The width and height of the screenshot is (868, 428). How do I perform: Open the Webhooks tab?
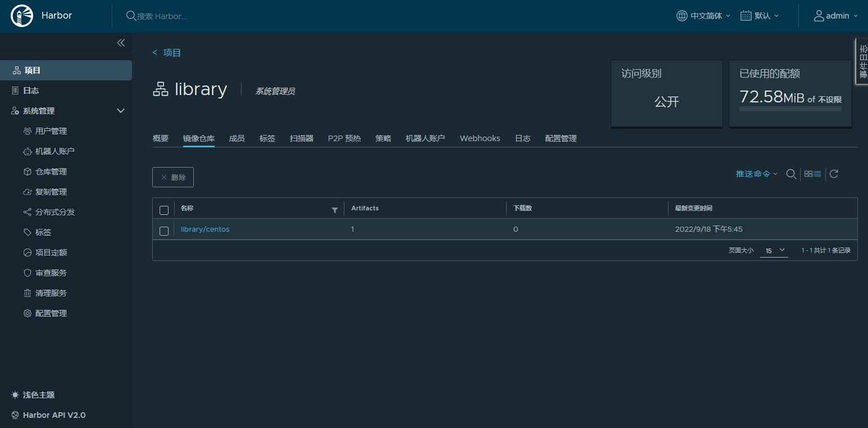pos(480,138)
